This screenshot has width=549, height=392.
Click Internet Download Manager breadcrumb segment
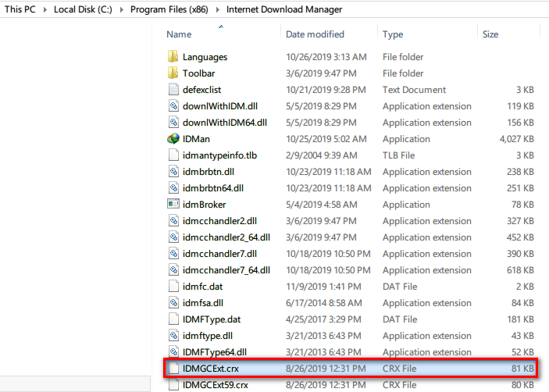[284, 9]
